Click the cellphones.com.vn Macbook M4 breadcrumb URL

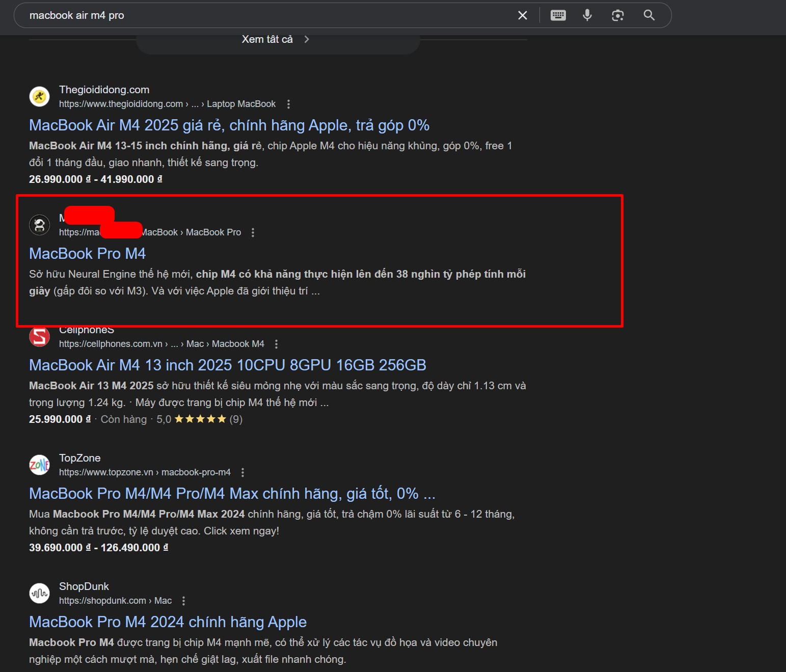pyautogui.click(x=161, y=344)
